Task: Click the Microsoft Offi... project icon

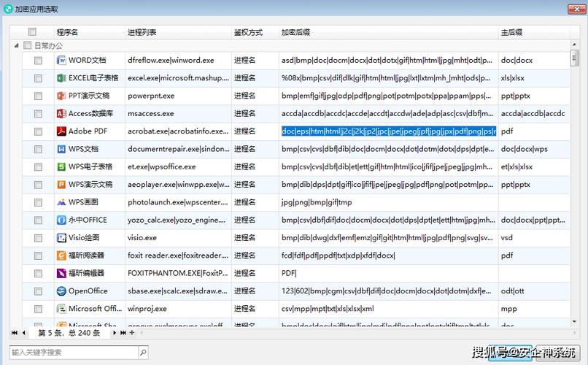Action: tap(61, 309)
